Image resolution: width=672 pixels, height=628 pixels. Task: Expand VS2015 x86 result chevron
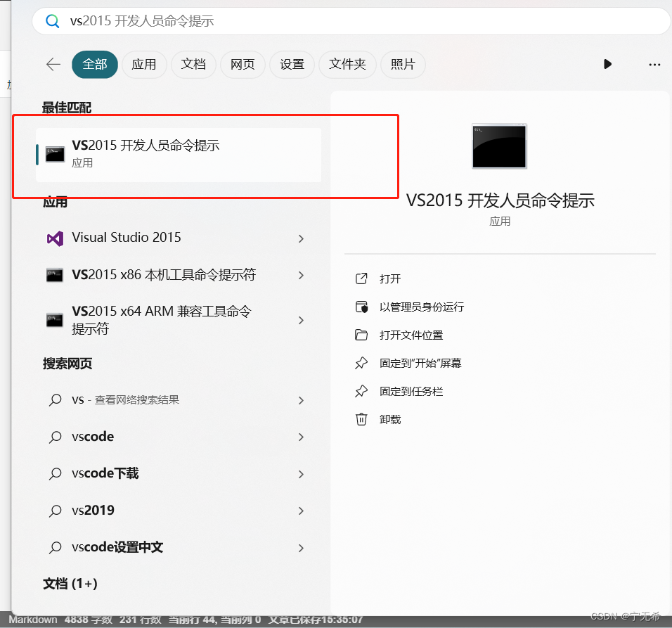point(302,275)
